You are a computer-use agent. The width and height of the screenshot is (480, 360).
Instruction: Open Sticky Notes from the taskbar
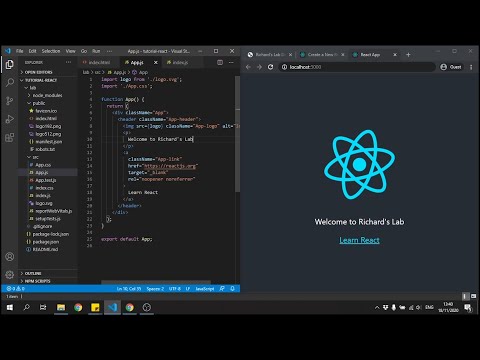pos(95,307)
